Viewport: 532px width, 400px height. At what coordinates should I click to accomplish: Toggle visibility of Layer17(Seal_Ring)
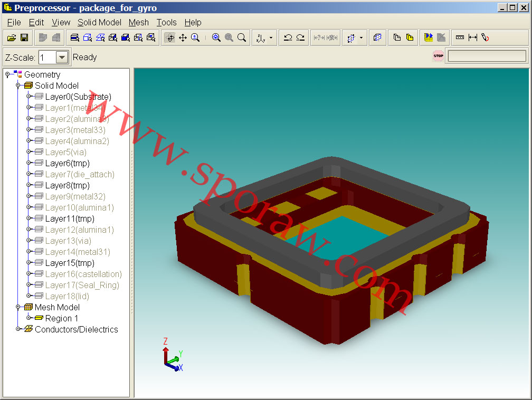point(82,285)
